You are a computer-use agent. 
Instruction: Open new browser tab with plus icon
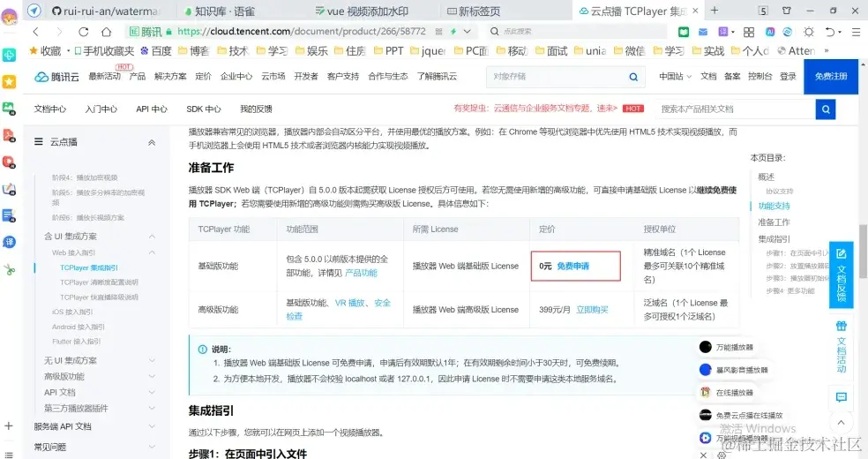pyautogui.click(x=715, y=10)
